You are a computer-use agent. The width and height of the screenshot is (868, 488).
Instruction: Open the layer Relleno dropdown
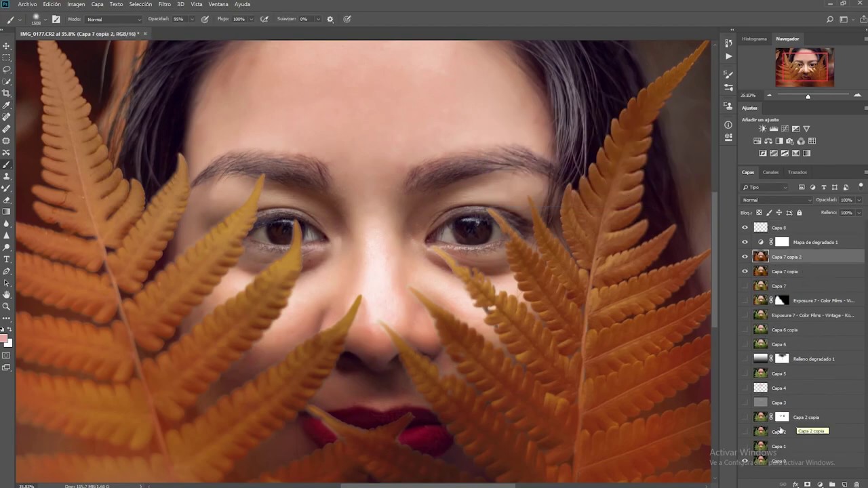coord(859,213)
